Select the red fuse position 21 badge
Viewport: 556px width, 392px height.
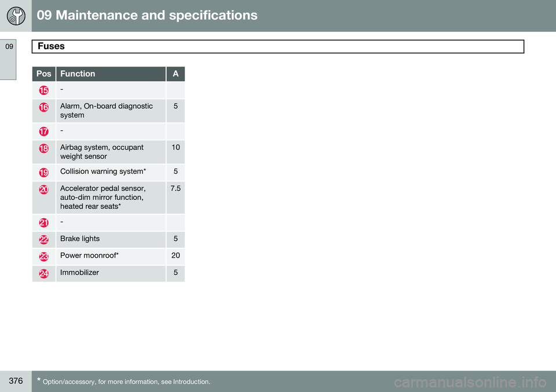(43, 223)
